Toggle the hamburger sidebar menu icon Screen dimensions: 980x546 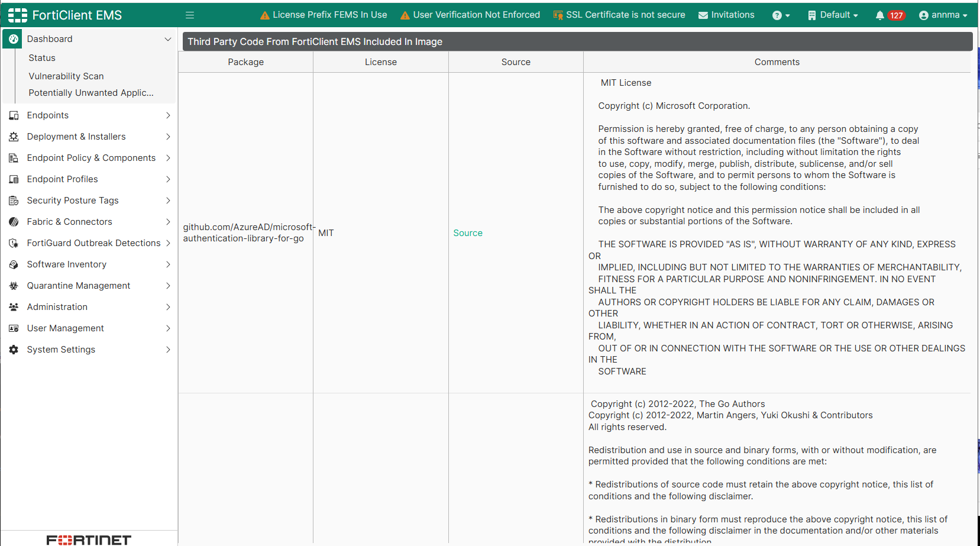(x=190, y=15)
